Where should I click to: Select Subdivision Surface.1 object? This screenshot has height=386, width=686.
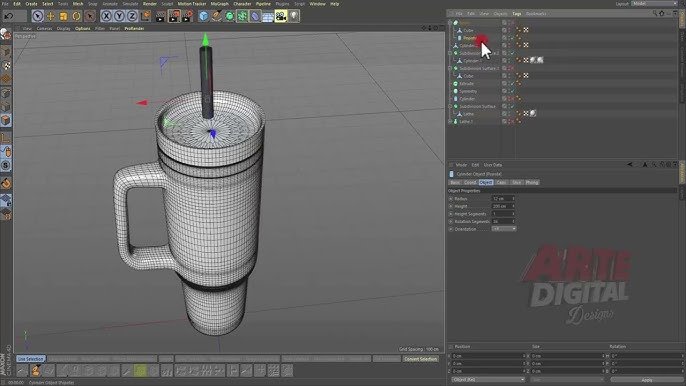(x=479, y=68)
